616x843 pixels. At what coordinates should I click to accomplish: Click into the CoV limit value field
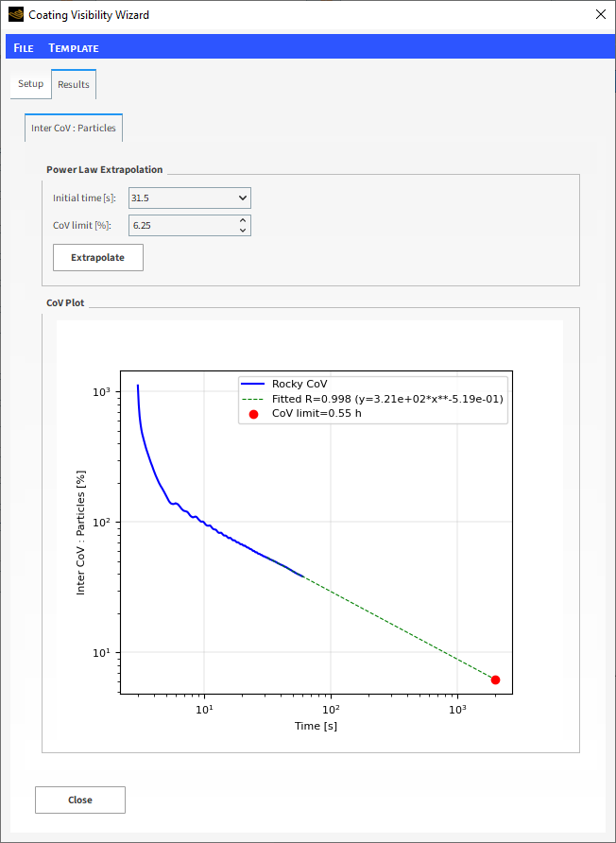click(x=180, y=226)
